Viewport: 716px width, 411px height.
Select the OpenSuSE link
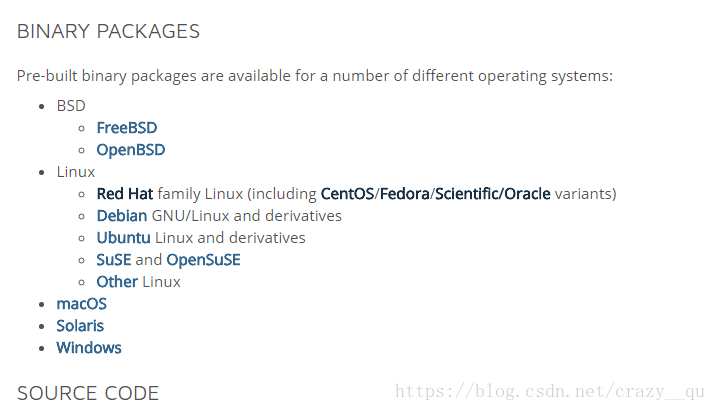(x=203, y=260)
